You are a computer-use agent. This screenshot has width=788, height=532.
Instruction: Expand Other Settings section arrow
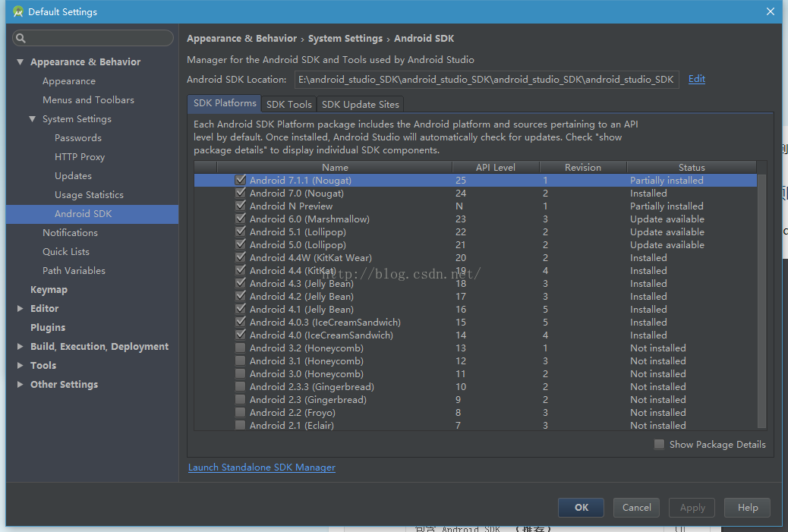coord(20,384)
